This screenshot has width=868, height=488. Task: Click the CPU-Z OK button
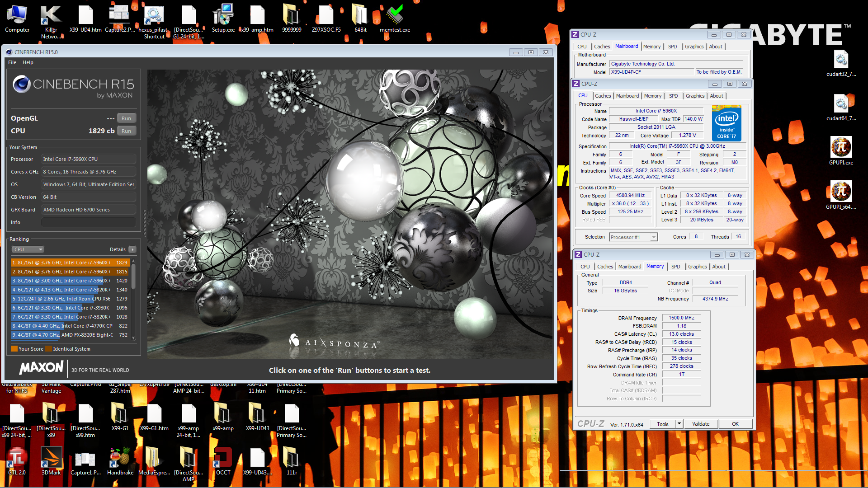click(x=735, y=424)
